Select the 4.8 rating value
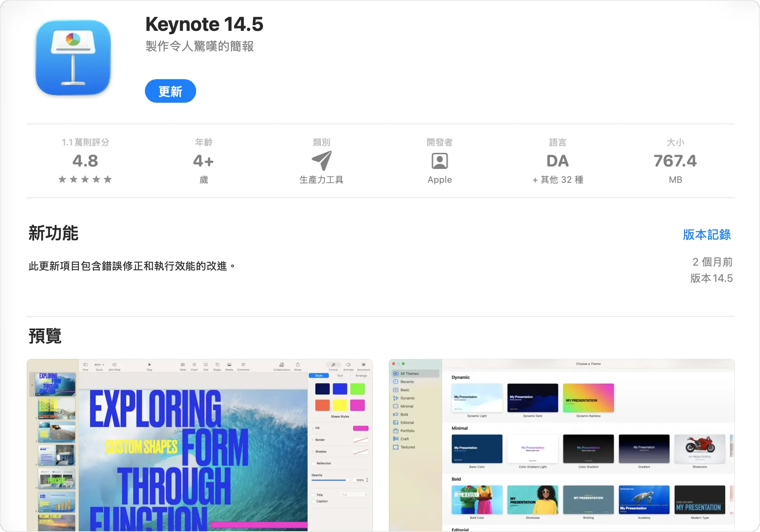 pos(85,161)
